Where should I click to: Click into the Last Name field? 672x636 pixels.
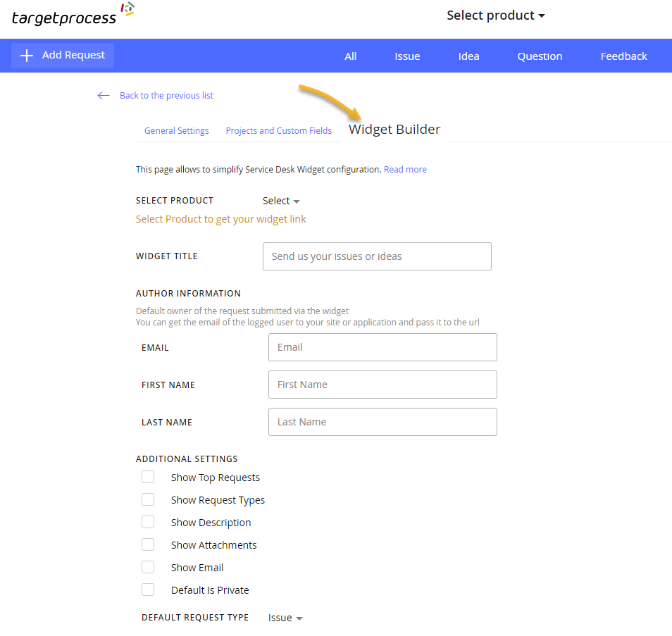pyautogui.click(x=382, y=422)
